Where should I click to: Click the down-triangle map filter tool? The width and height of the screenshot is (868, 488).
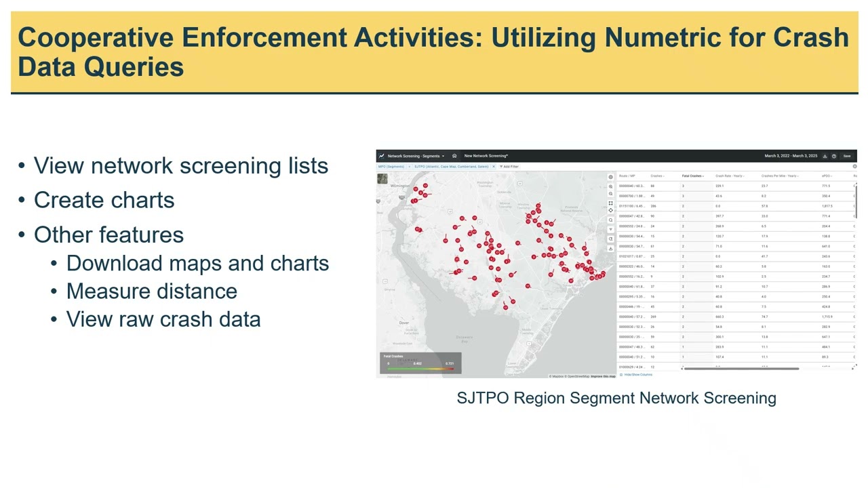coord(610,229)
